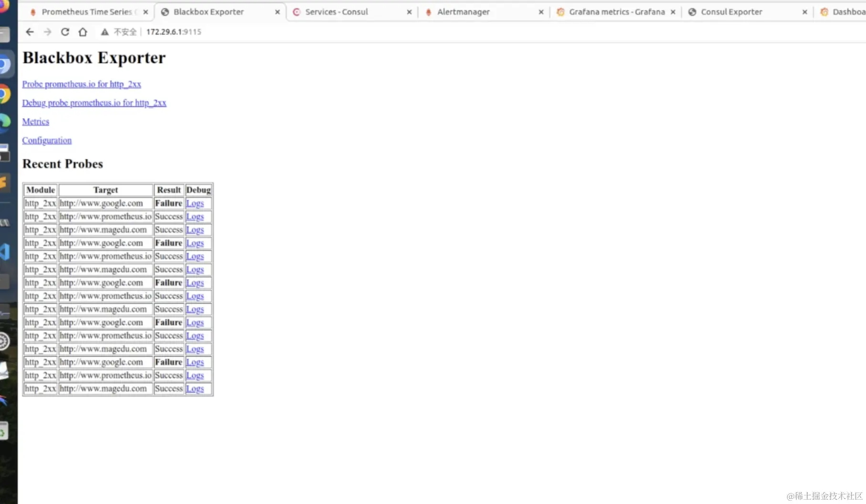Reload the Blackbox Exporter page
Viewport: 866px width, 504px height.
coord(65,32)
